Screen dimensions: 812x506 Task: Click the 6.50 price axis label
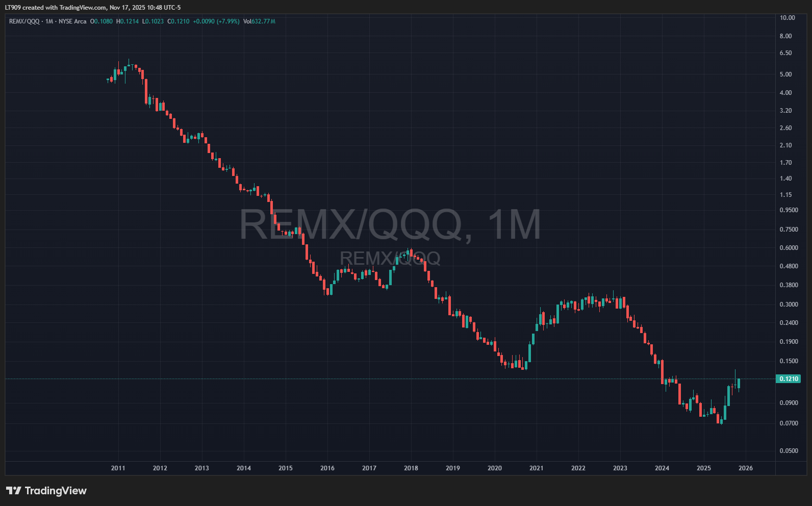coord(786,53)
